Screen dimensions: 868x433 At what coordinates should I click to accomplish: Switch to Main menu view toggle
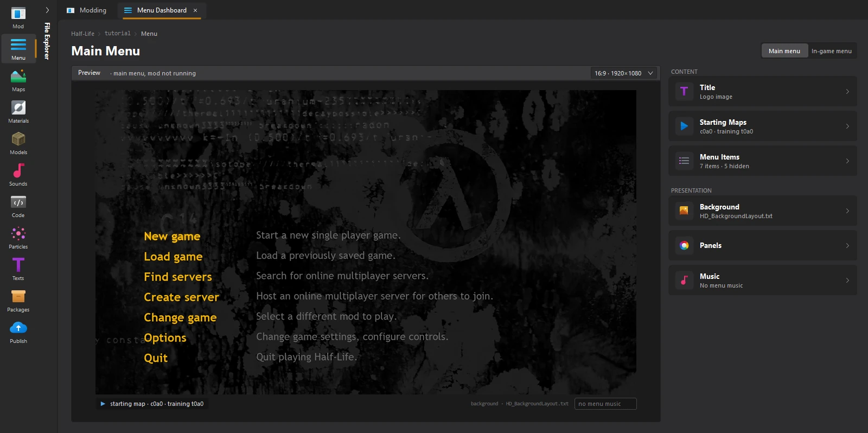point(784,51)
